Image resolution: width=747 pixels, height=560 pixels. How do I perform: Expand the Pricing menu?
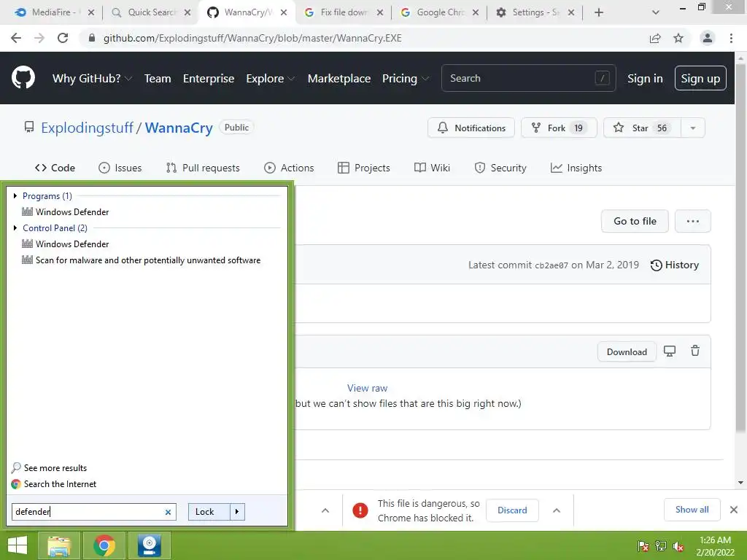click(x=406, y=79)
